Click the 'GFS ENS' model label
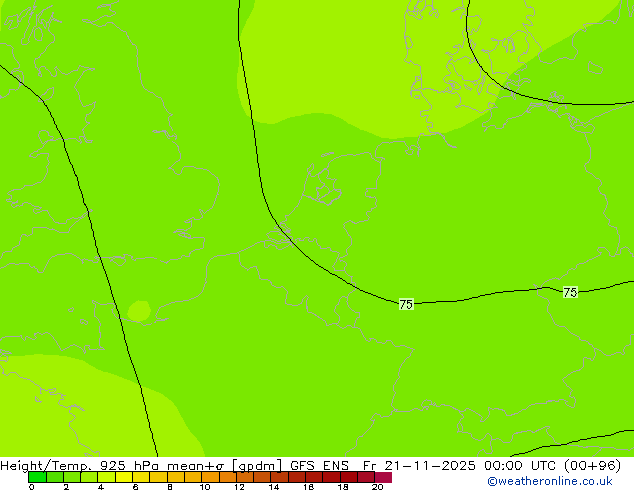 (x=319, y=465)
